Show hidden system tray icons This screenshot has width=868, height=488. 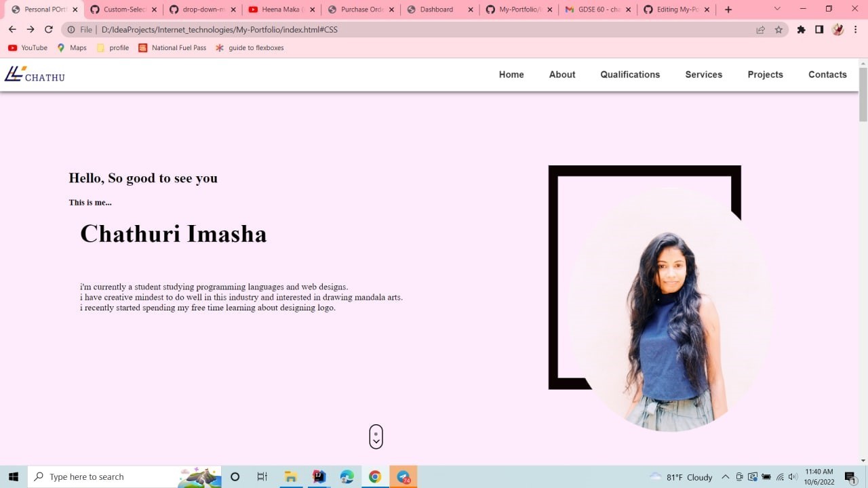coord(725,477)
